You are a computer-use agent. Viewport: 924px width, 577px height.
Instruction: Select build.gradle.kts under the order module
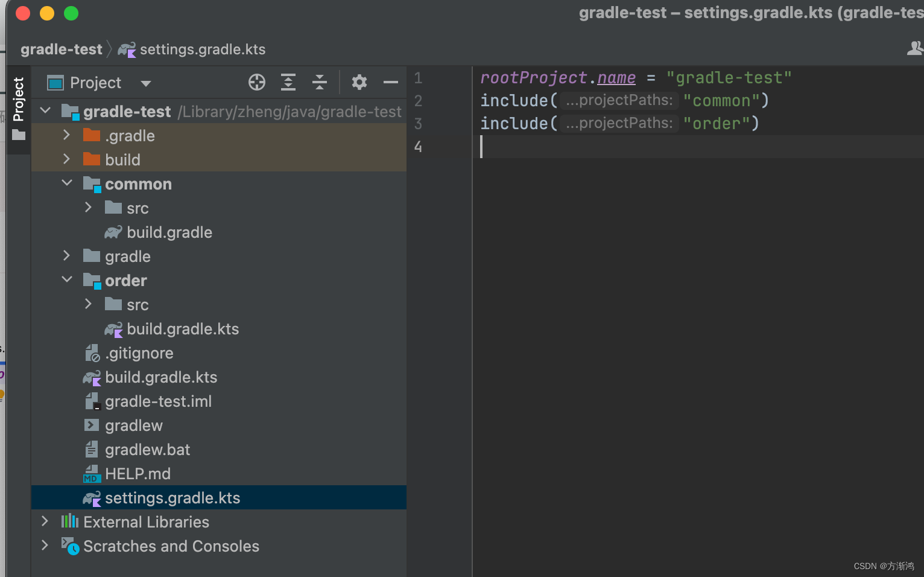click(x=183, y=329)
